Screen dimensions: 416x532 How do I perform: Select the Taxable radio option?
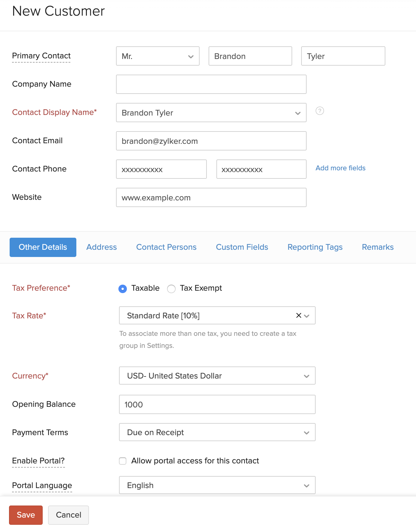(x=123, y=289)
